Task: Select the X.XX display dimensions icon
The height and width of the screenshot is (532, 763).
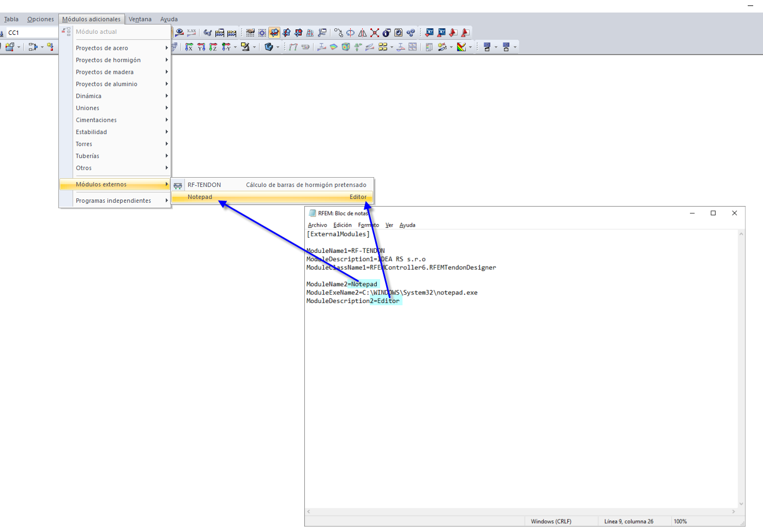Action: 192,32
